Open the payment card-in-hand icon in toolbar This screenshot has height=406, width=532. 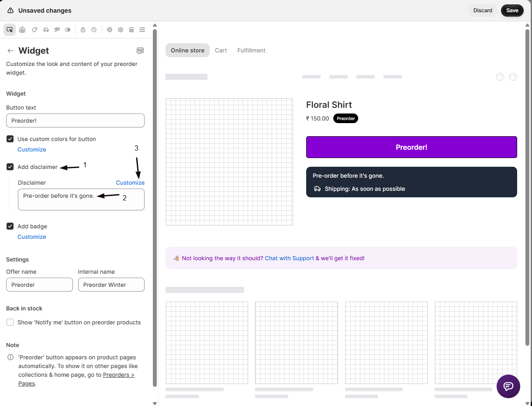click(x=57, y=30)
